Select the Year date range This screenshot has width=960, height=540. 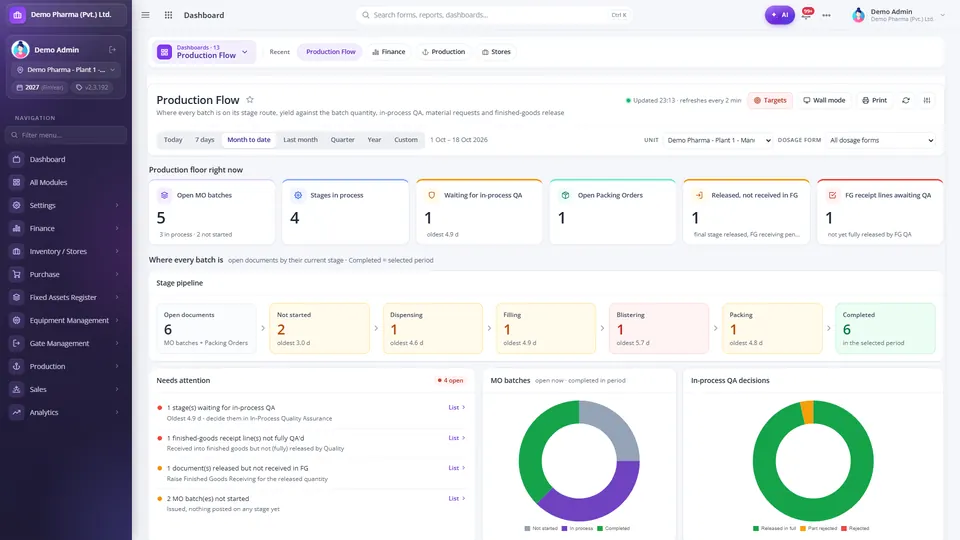click(374, 140)
